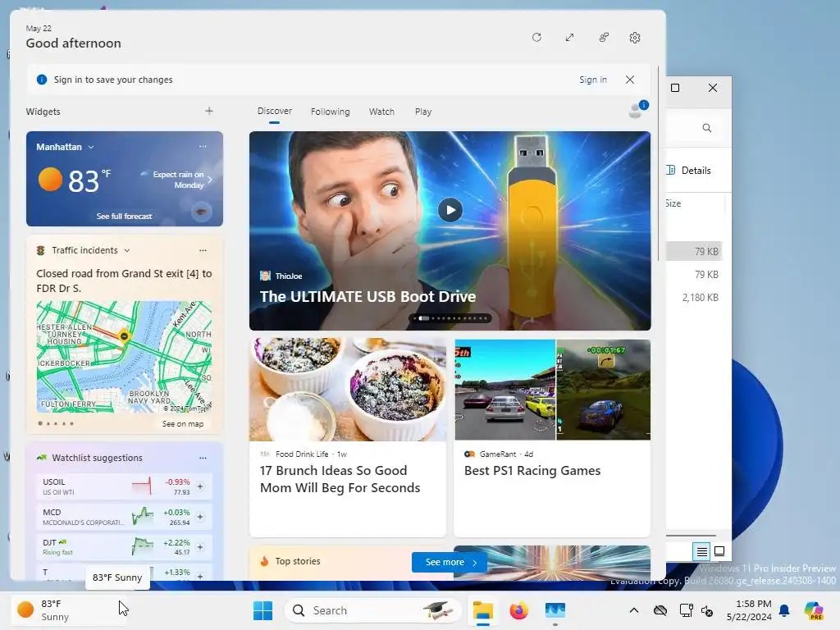Click the widgets board scrollbar
840x630 pixels.
click(659, 163)
